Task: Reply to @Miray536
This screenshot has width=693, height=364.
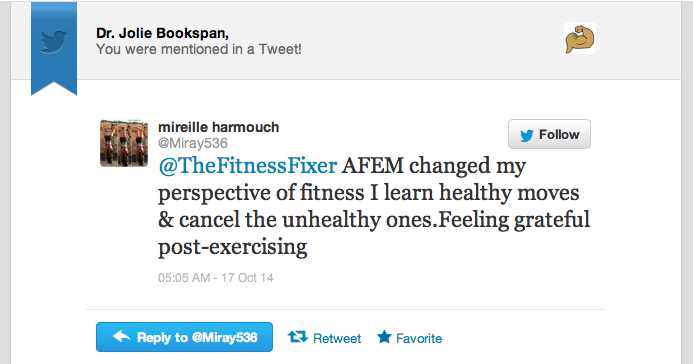Action: point(184,337)
